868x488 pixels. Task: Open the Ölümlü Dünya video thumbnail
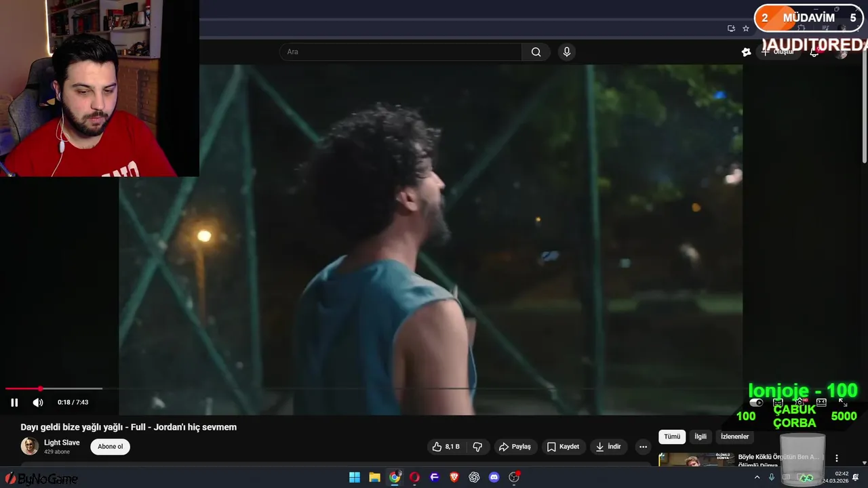click(696, 460)
